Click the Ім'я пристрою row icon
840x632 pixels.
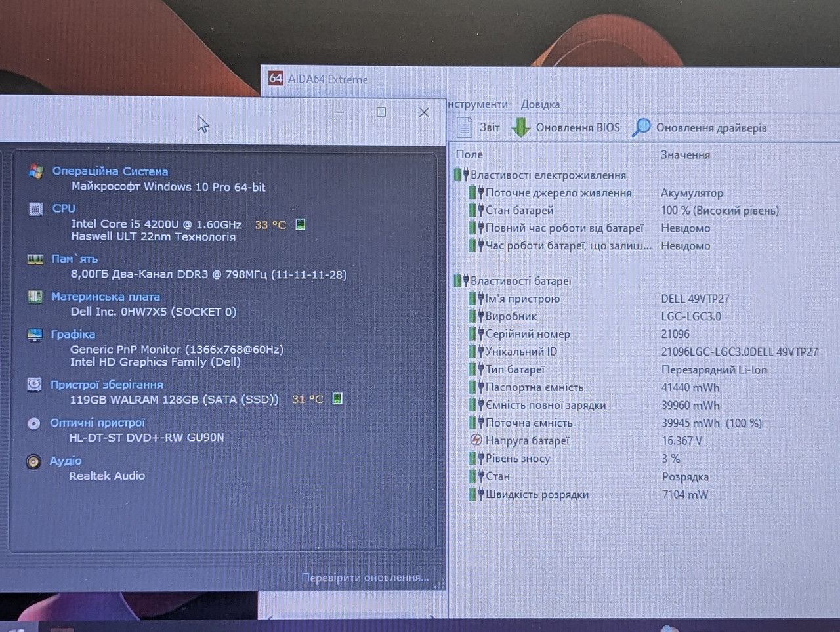pos(476,299)
